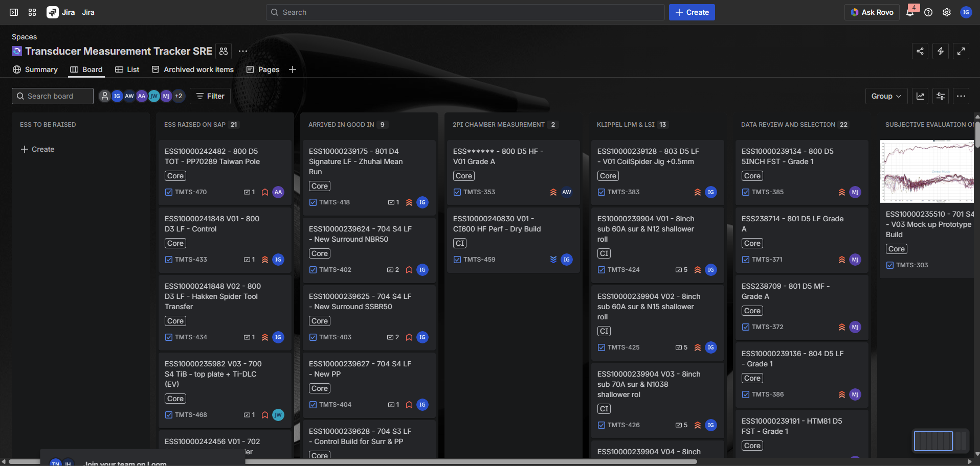
Task: Click the unassigned avatar filter
Action: 105,96
